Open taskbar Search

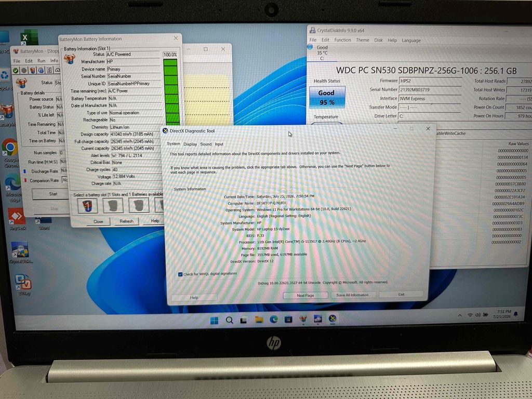[x=229, y=320]
